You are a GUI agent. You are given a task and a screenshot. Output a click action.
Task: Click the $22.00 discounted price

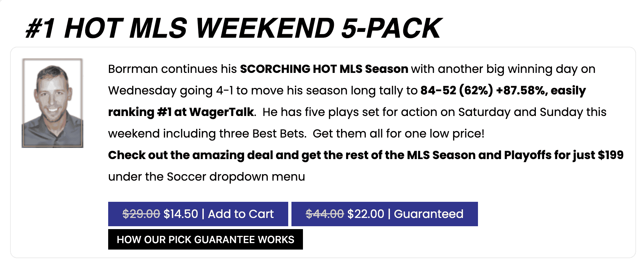pos(365,214)
